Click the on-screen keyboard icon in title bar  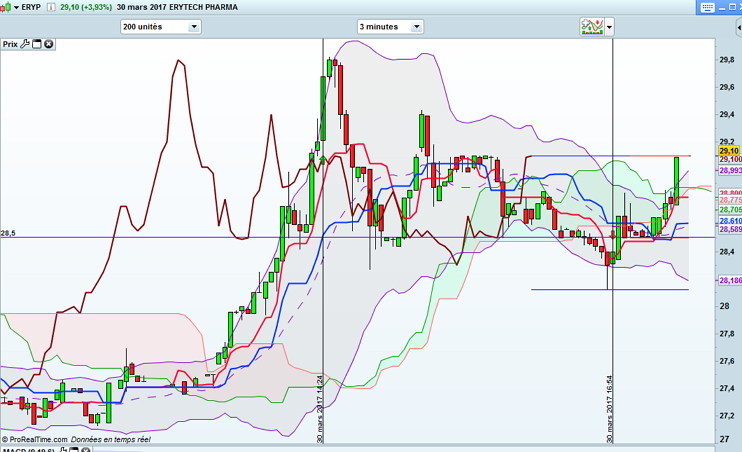[x=707, y=7]
